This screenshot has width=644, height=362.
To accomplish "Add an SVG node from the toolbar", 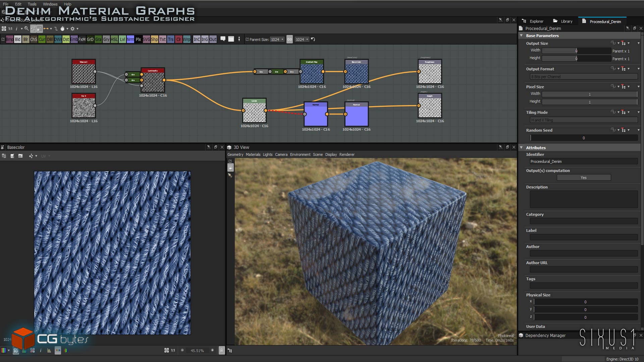I will pyautogui.click(x=147, y=40).
